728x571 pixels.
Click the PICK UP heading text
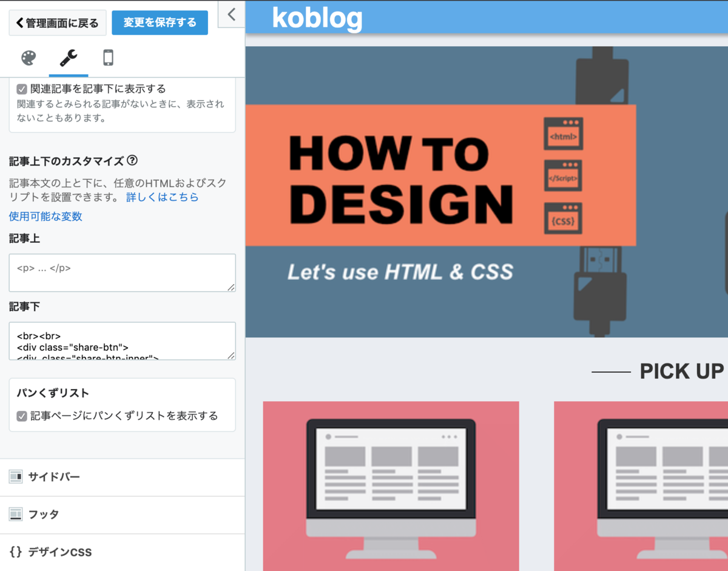[x=682, y=371]
